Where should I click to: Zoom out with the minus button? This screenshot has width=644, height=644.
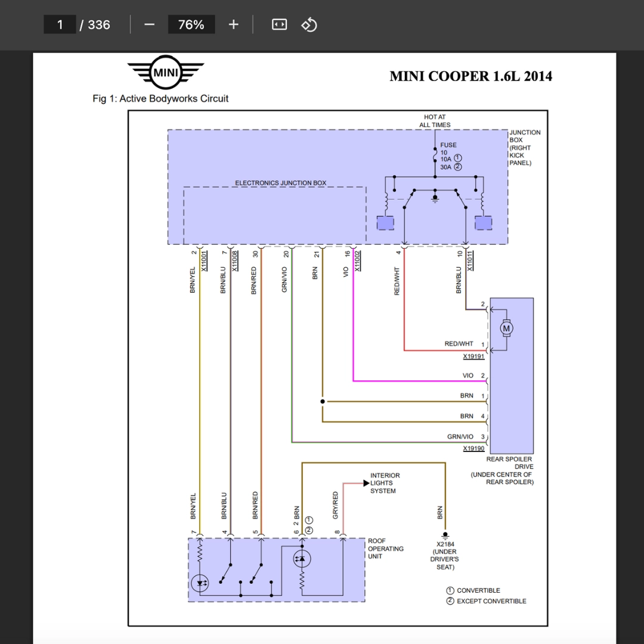click(x=150, y=24)
